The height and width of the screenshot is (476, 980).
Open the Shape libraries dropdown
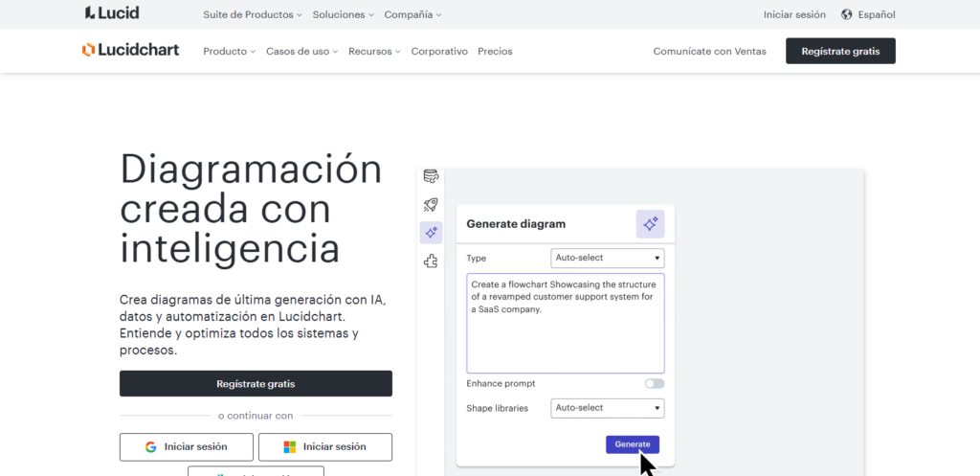tap(607, 408)
